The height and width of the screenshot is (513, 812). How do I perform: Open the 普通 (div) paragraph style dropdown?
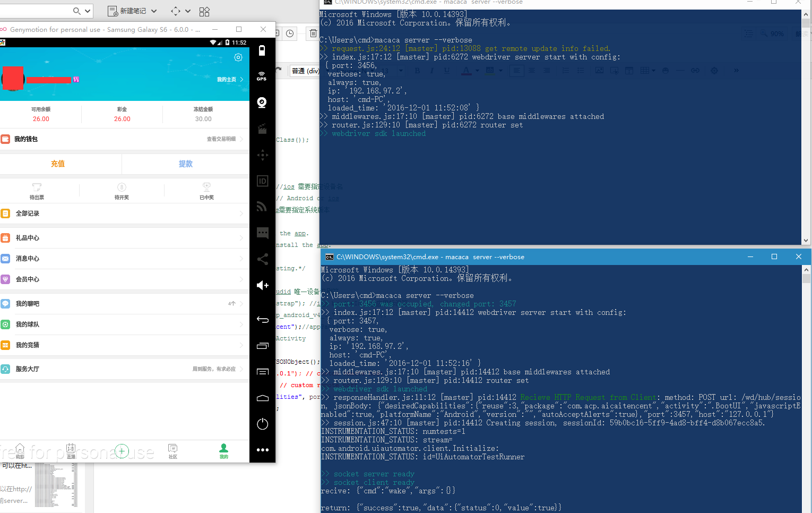click(x=305, y=71)
